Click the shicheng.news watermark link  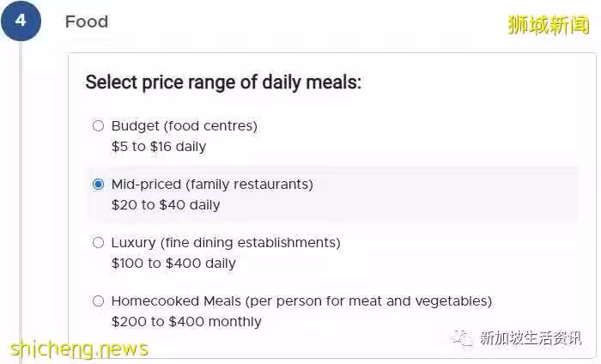pyautogui.click(x=79, y=349)
